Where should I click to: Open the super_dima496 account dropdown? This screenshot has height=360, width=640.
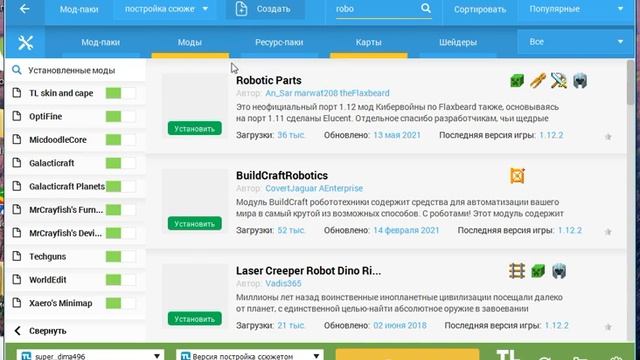point(90,355)
